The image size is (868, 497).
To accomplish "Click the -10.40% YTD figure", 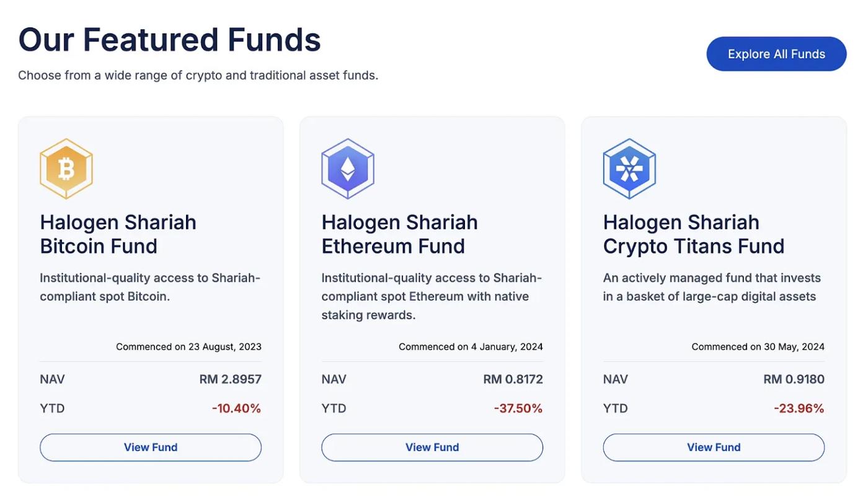I will (236, 408).
